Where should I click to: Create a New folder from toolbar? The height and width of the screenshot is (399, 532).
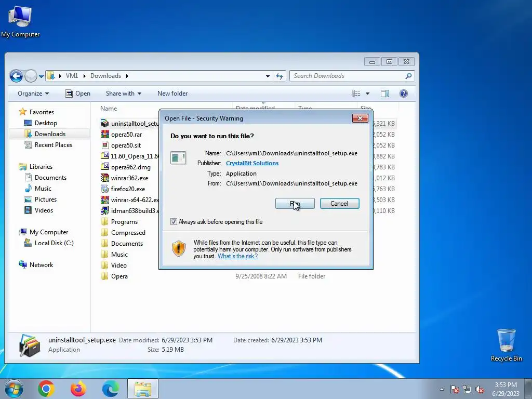[172, 94]
